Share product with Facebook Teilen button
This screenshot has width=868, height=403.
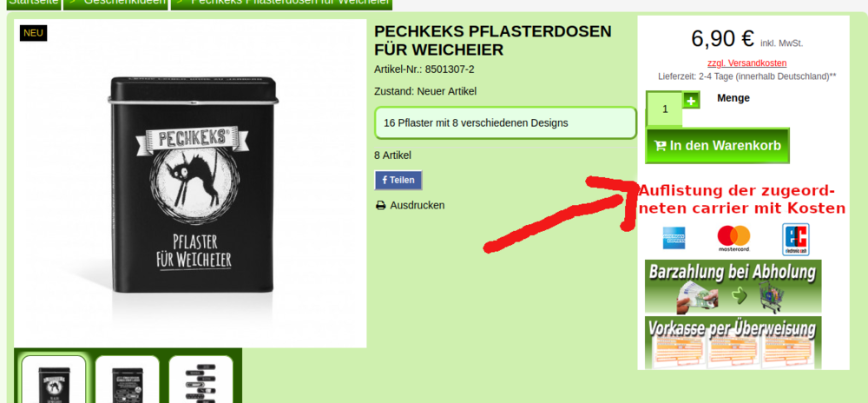[x=398, y=180]
